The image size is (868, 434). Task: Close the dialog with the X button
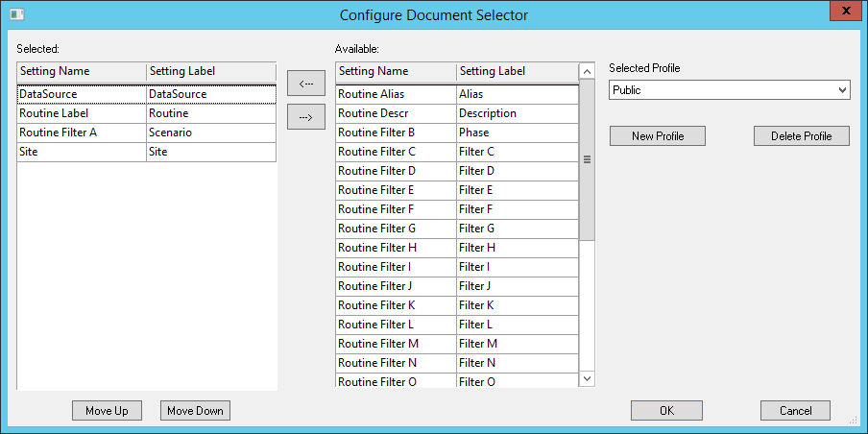point(843,12)
